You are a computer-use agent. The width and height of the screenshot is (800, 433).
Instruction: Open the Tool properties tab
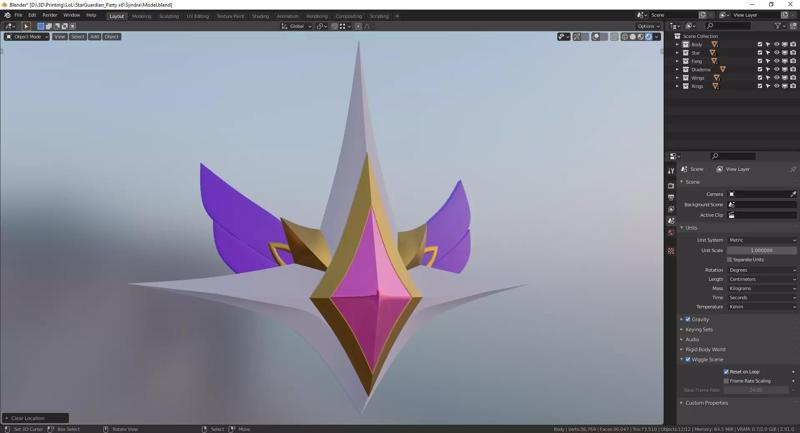(x=671, y=171)
